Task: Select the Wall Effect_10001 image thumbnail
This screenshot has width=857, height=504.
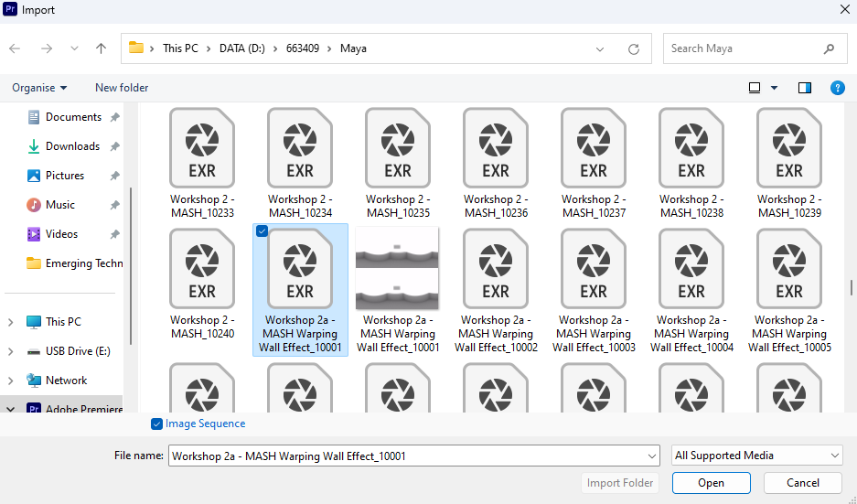Action: [x=398, y=269]
